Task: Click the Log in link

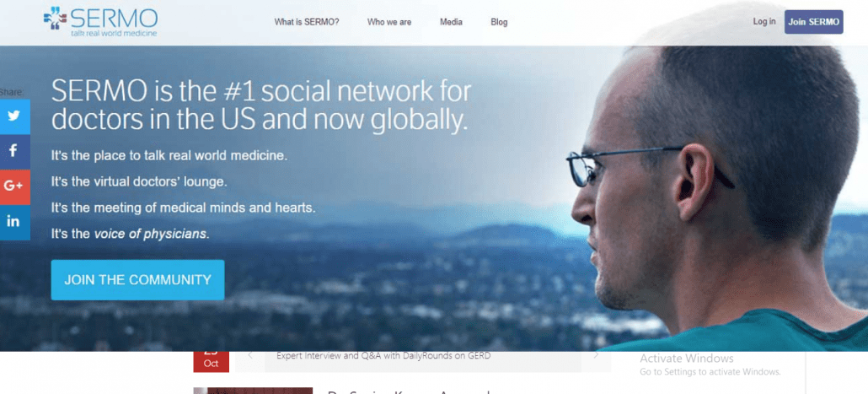Action: [x=764, y=22]
